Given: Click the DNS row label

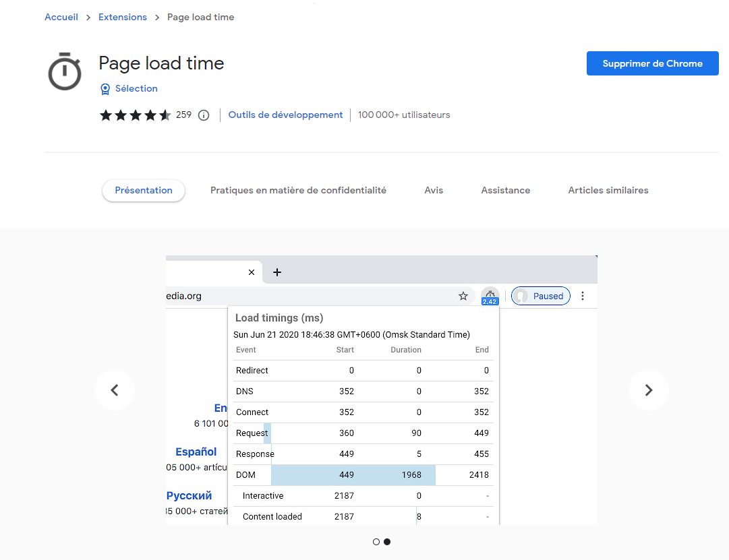Looking at the screenshot, I should point(245,392).
